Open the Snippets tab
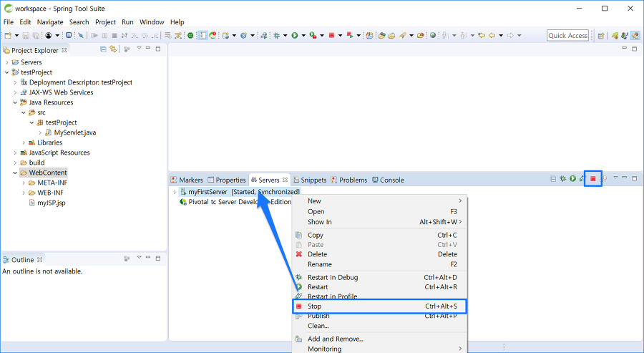Image resolution: width=644 pixels, height=353 pixels. point(310,180)
